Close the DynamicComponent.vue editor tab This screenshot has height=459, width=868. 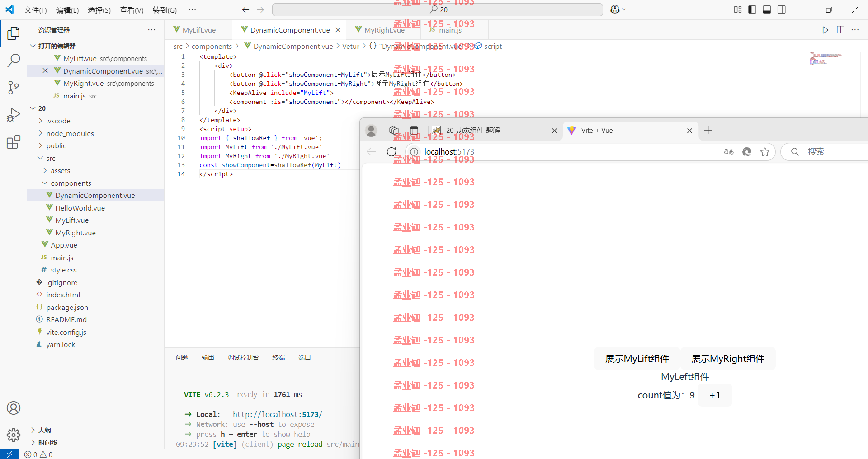(338, 30)
